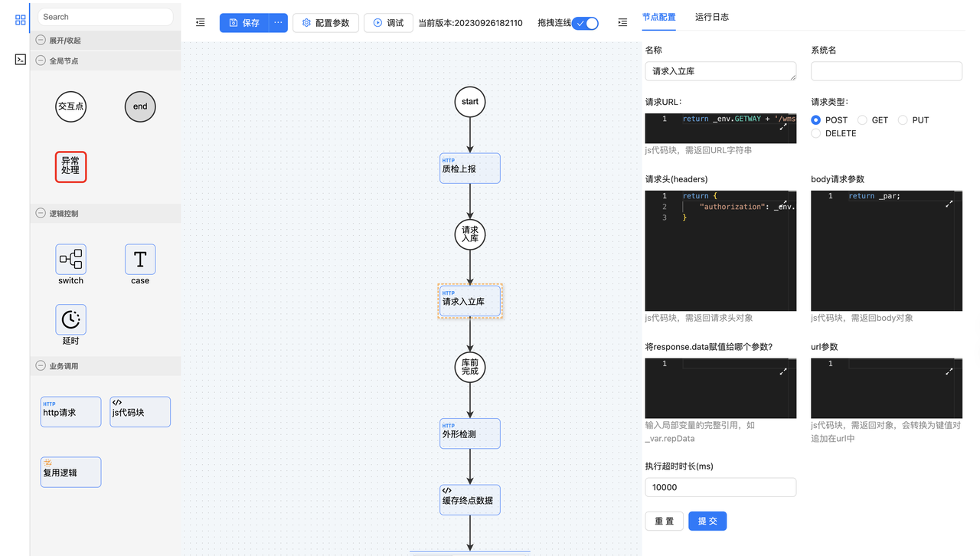Select the GET request type

tap(863, 120)
